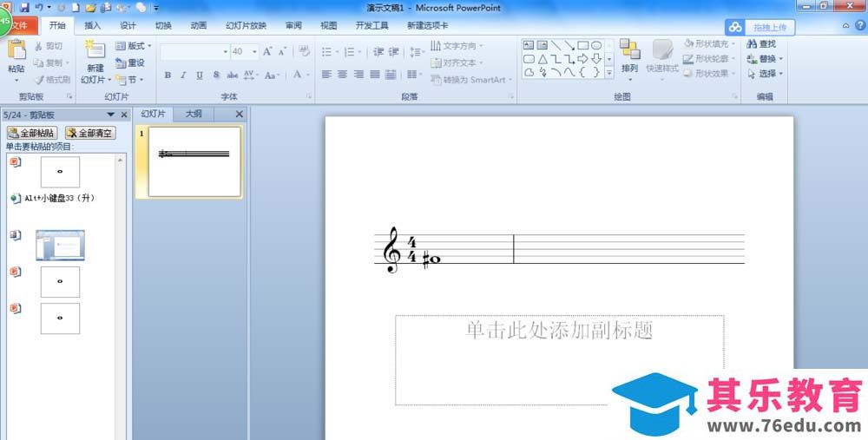868x440 pixels.
Task: Increase font size with the large A icon
Action: [x=267, y=51]
